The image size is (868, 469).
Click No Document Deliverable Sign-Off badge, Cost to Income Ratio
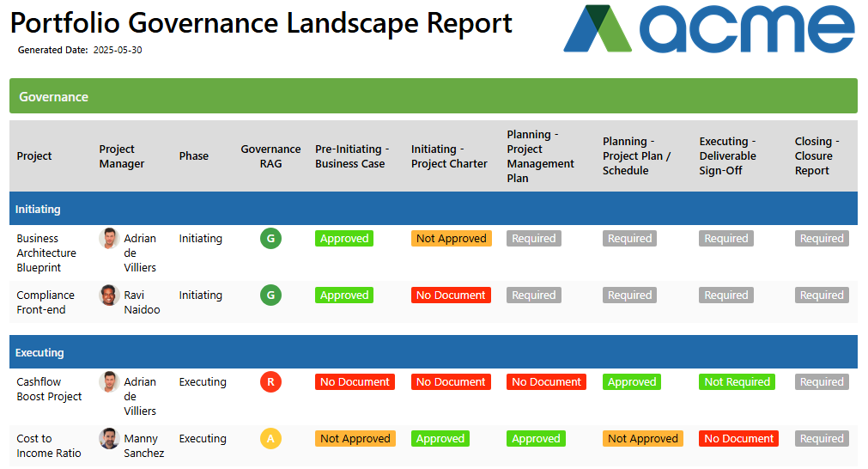(738, 439)
